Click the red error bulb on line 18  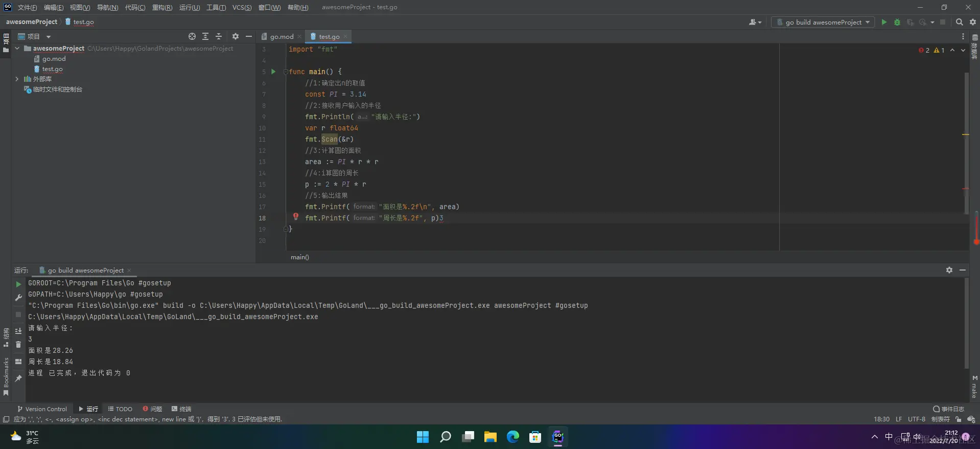295,217
